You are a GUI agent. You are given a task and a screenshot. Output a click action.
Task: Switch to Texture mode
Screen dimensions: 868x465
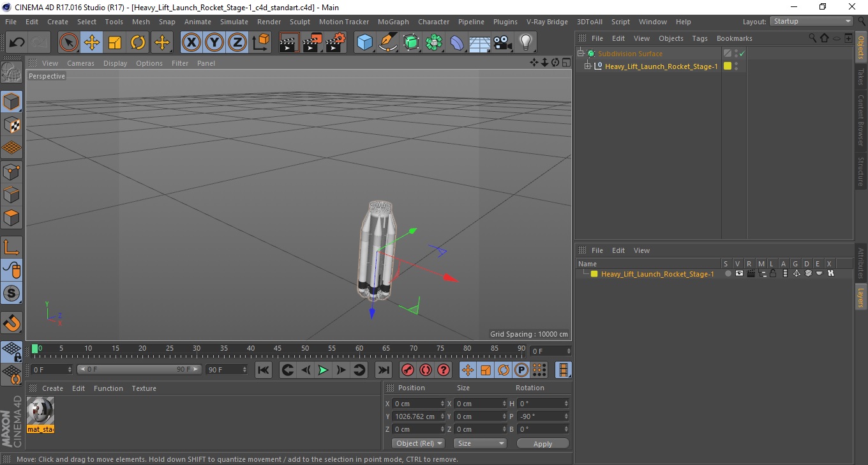pos(11,125)
